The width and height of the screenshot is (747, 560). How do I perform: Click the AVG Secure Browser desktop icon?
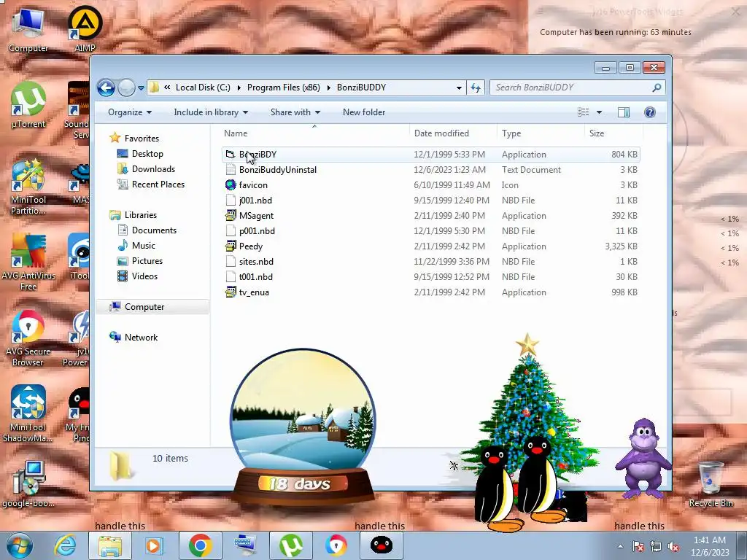pos(28,338)
